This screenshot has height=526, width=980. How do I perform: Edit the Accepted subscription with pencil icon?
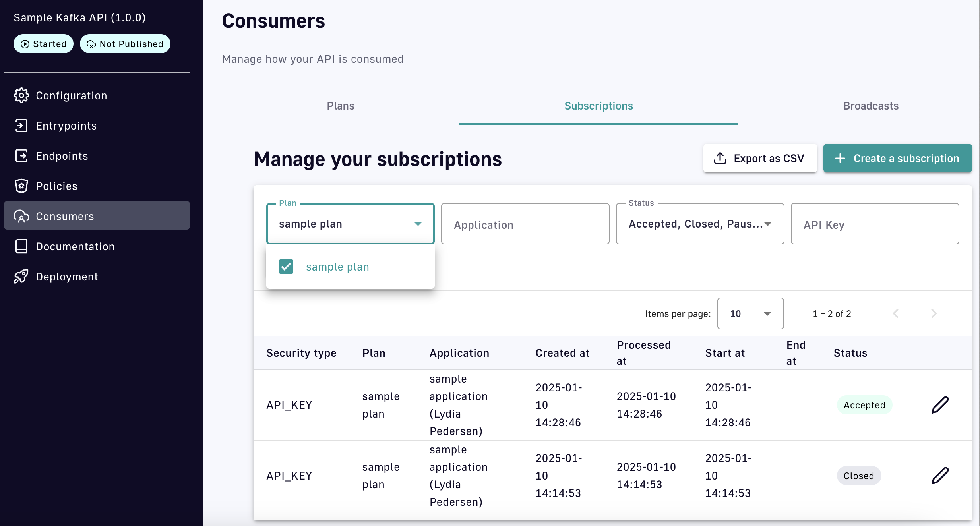[x=940, y=405]
